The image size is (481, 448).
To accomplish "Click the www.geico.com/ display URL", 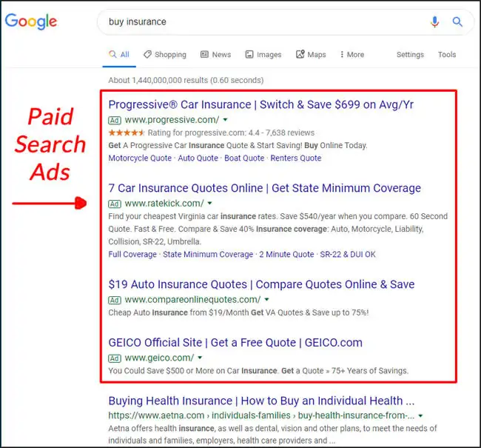I will click(159, 358).
